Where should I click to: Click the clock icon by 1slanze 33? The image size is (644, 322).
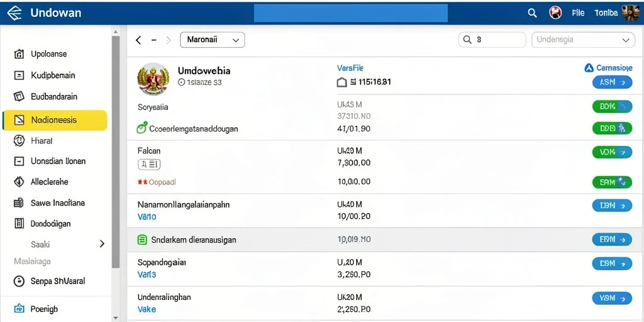(182, 82)
